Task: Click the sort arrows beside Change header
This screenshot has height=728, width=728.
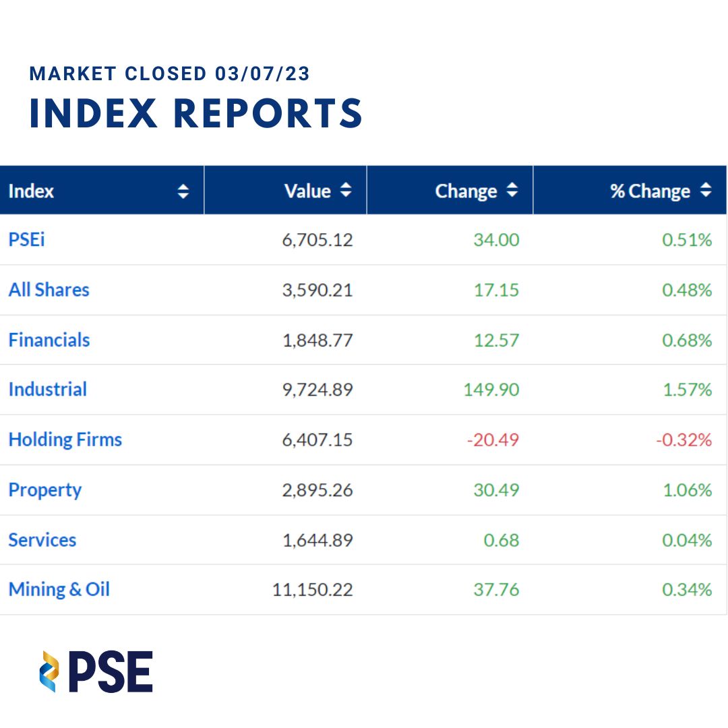Action: pyautogui.click(x=512, y=191)
